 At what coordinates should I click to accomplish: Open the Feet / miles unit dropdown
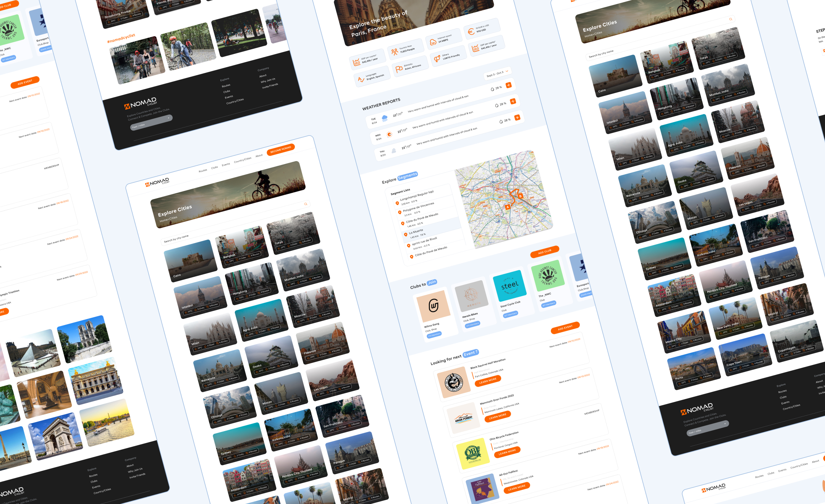click(x=151, y=123)
